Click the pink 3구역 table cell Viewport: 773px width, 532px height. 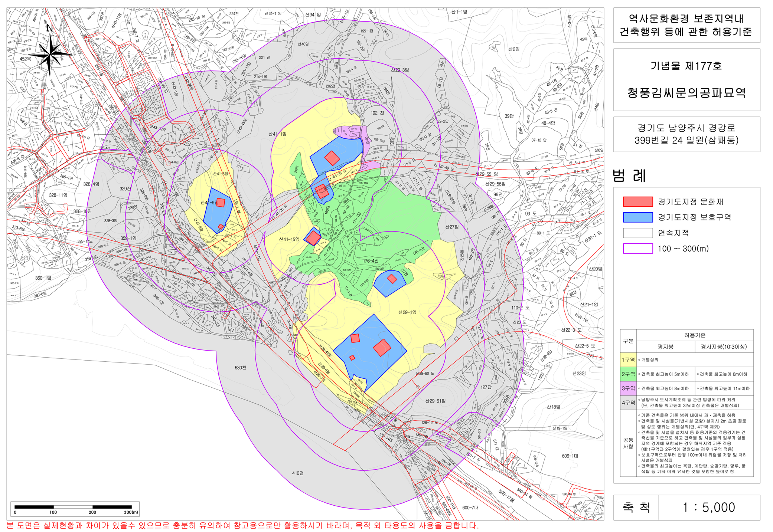[628, 388]
